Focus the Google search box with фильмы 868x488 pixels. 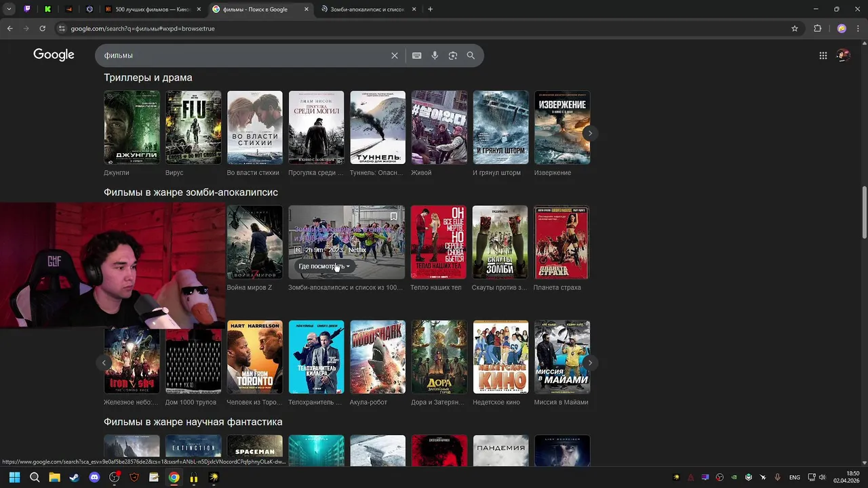[x=244, y=56]
